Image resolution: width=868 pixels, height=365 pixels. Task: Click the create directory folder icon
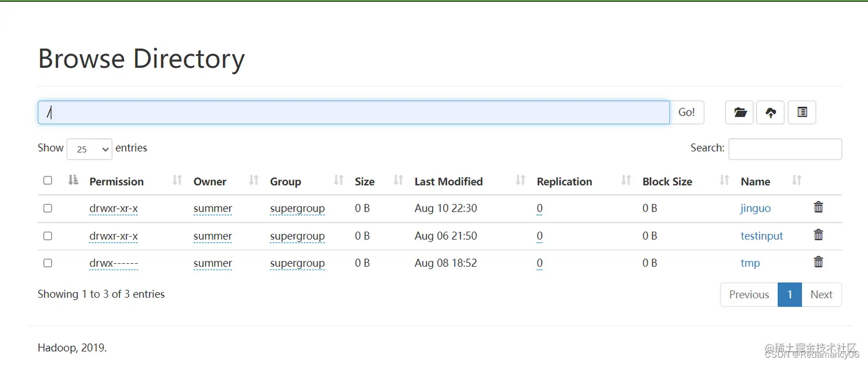tap(739, 113)
